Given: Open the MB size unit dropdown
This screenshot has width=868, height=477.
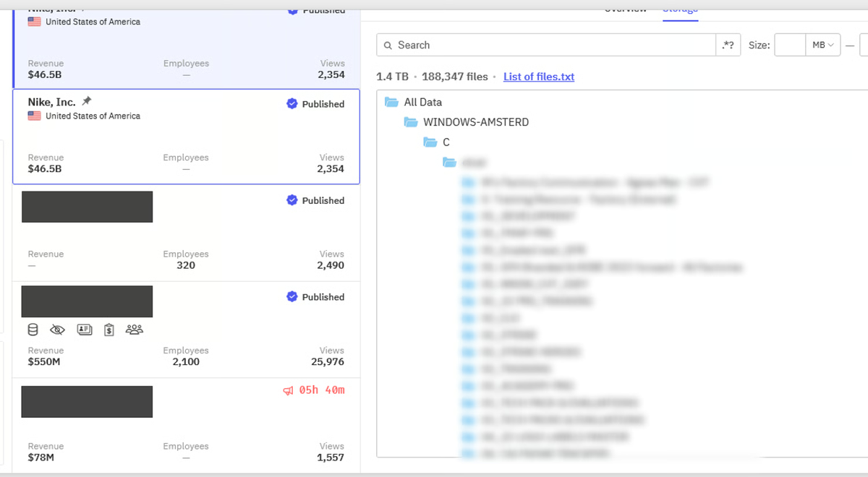Looking at the screenshot, I should 823,46.
